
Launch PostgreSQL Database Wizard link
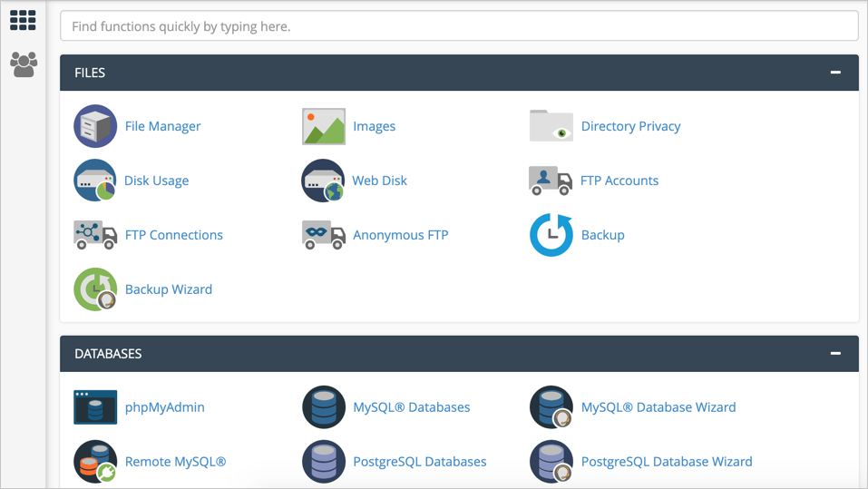(x=667, y=462)
